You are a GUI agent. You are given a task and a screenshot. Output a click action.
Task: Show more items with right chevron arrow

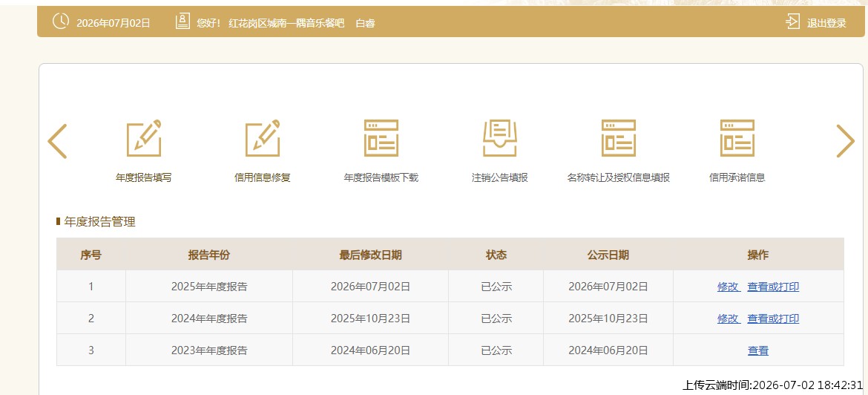point(845,141)
